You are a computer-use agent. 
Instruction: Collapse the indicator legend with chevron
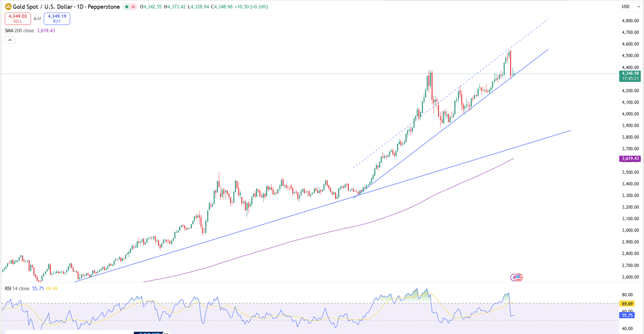pos(10,40)
